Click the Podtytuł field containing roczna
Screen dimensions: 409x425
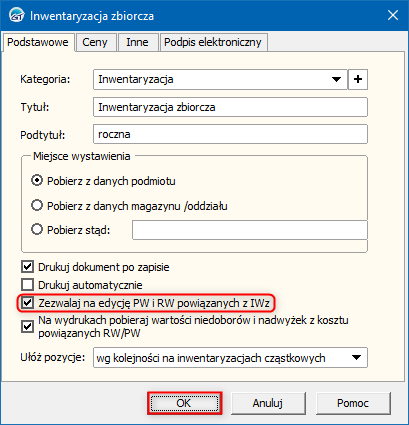[230, 134]
